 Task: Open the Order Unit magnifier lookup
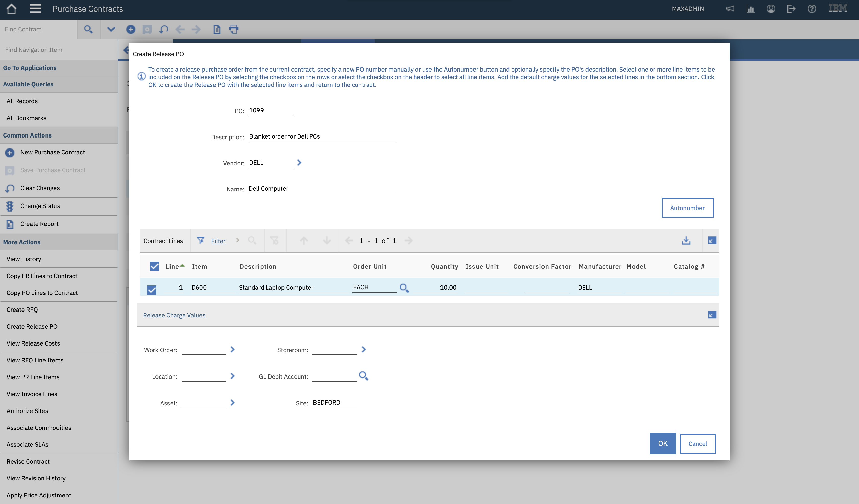404,288
